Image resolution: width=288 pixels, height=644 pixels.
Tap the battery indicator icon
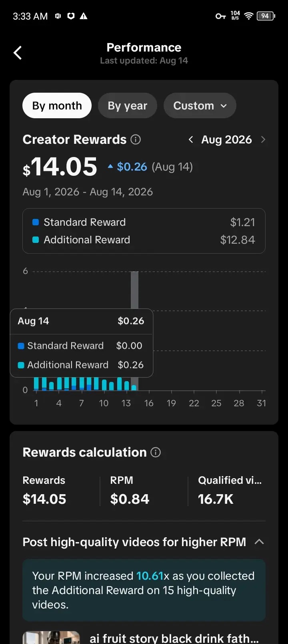[266, 16]
